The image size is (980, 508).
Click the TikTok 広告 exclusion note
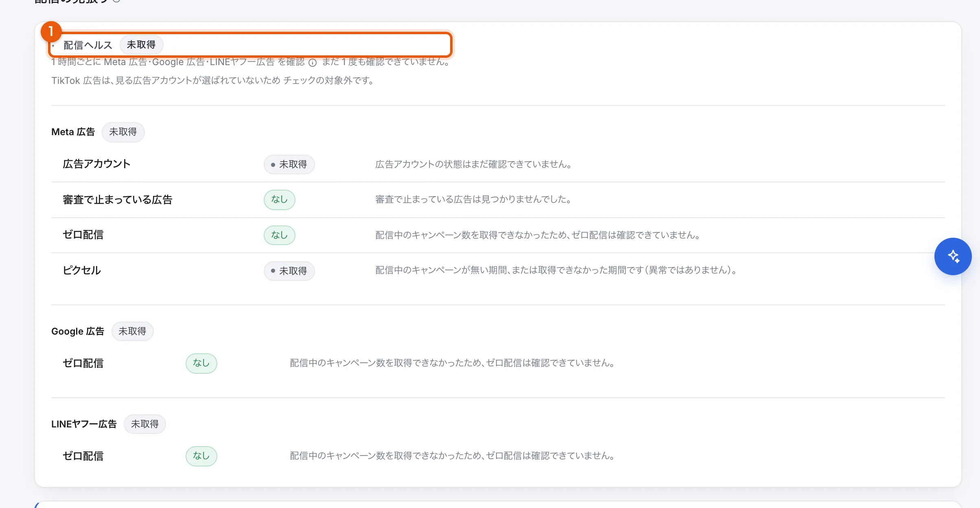(213, 81)
